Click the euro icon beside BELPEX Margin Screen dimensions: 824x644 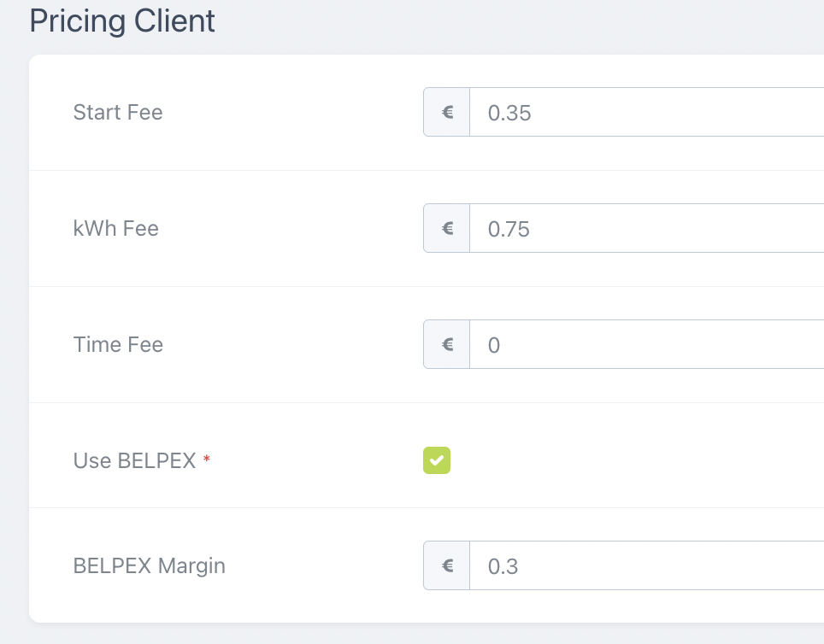tap(447, 565)
